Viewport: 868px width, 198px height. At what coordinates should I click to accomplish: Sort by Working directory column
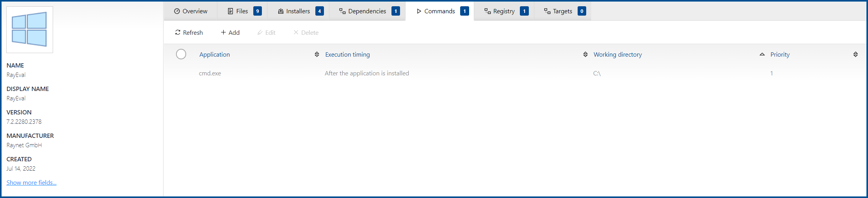(x=618, y=55)
